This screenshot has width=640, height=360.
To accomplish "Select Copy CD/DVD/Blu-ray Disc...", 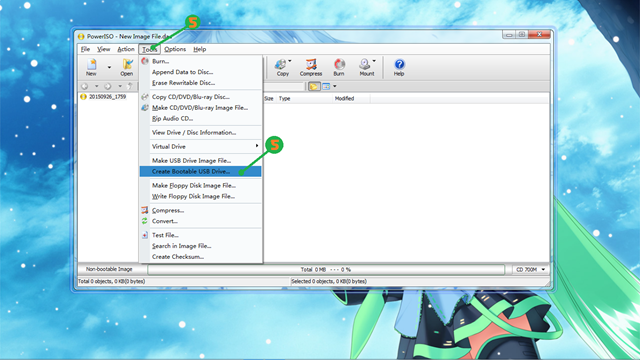I will tap(200, 97).
